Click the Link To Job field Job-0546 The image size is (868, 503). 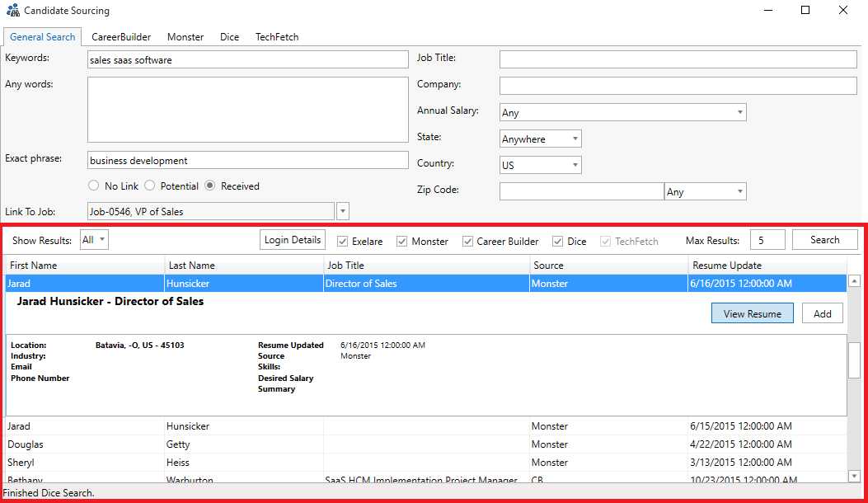[x=211, y=211]
